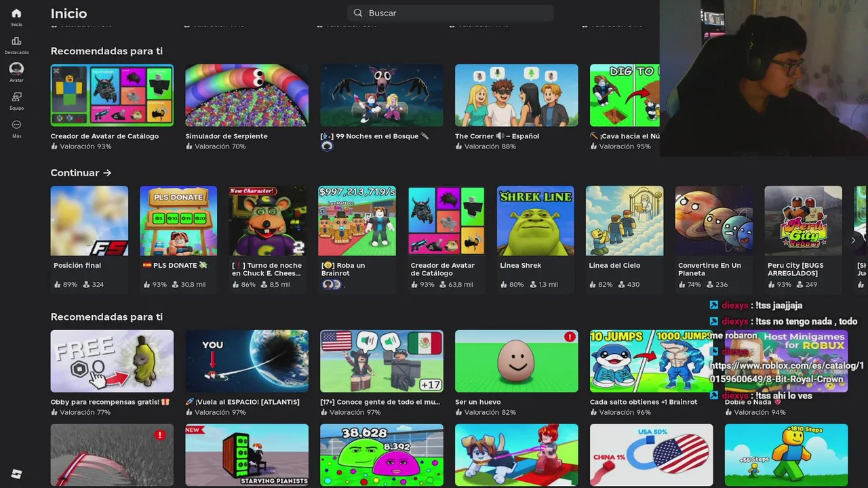The height and width of the screenshot is (488, 868).
Task: Focus the Buscar search field
Action: [x=450, y=13]
